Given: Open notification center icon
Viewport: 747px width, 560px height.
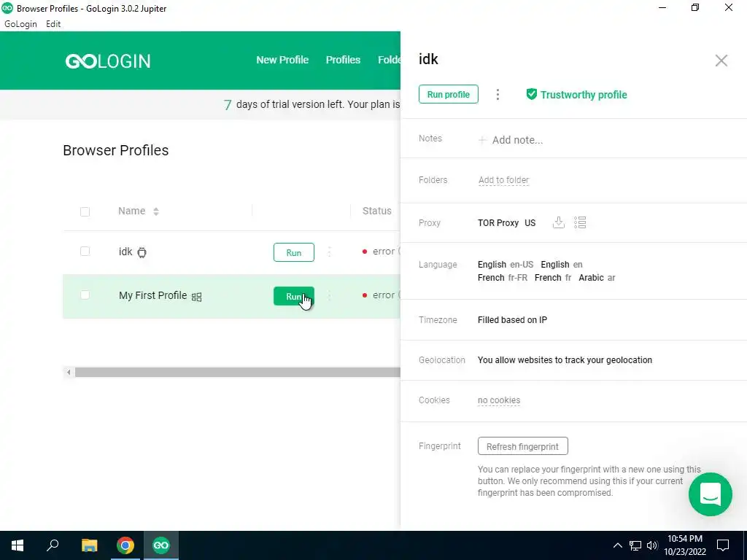Looking at the screenshot, I should click(x=723, y=545).
